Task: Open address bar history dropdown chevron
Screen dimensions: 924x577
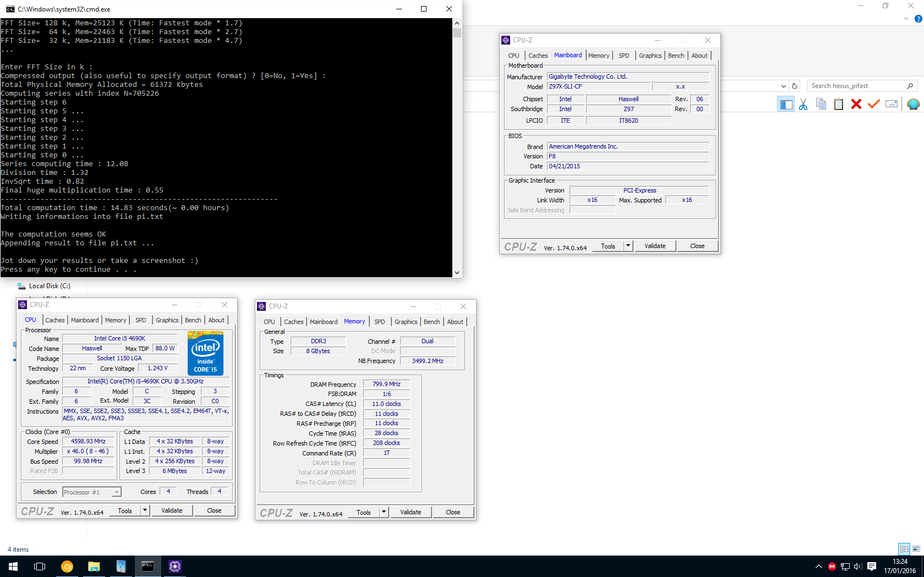Action: tap(784, 86)
